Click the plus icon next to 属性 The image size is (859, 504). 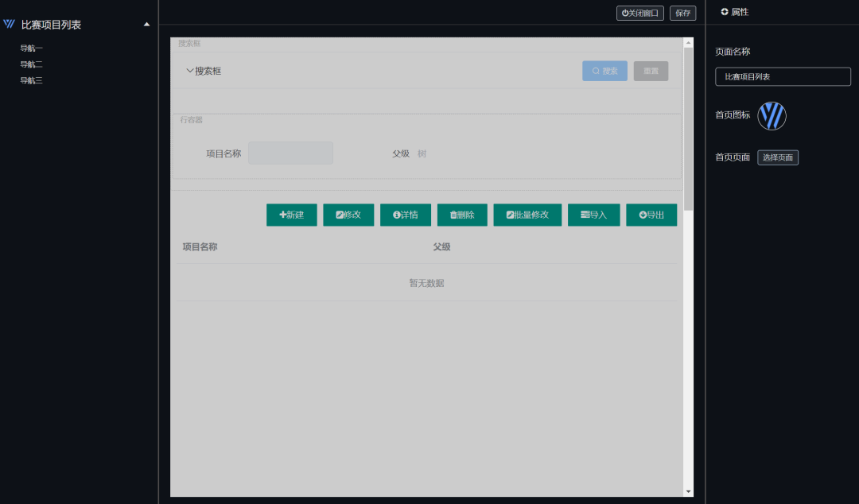pyautogui.click(x=724, y=12)
